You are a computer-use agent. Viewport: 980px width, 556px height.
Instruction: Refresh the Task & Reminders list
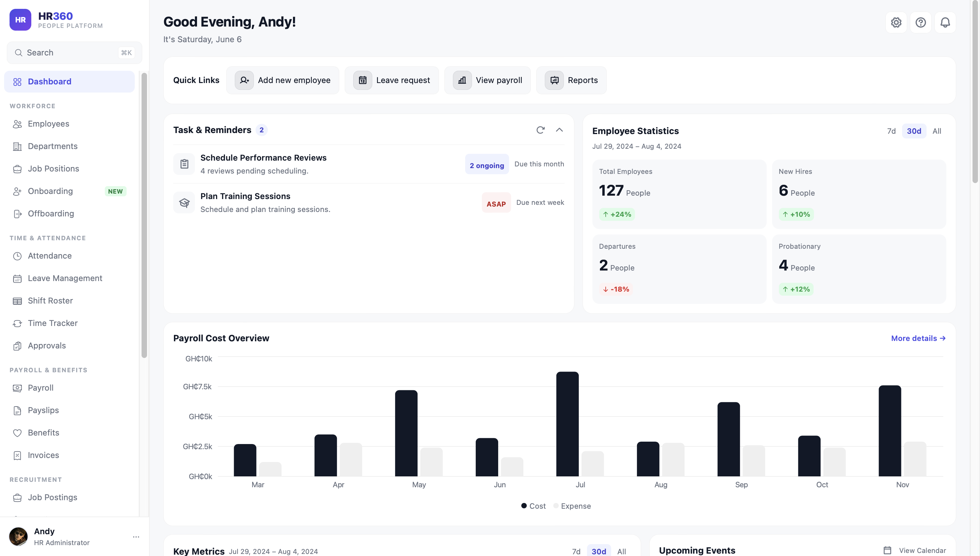[x=540, y=130]
